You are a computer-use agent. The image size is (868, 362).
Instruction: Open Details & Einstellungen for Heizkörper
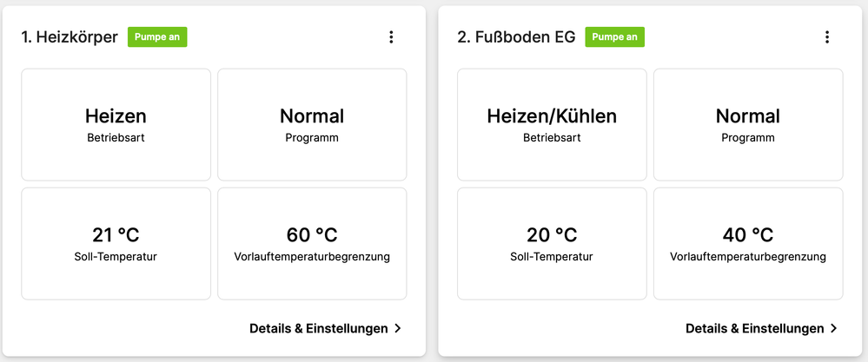click(318, 328)
